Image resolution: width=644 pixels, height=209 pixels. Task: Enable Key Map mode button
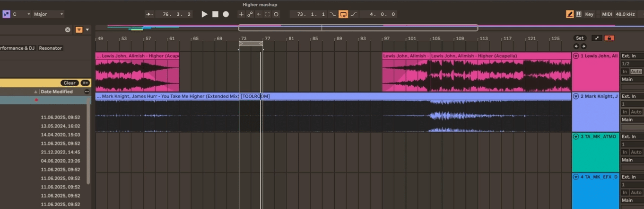tap(589, 14)
